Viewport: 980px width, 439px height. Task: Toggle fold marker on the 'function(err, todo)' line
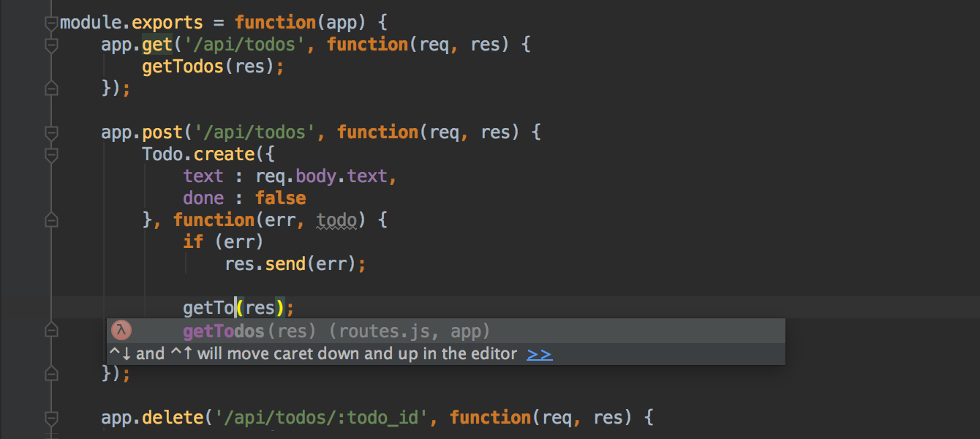point(51,220)
